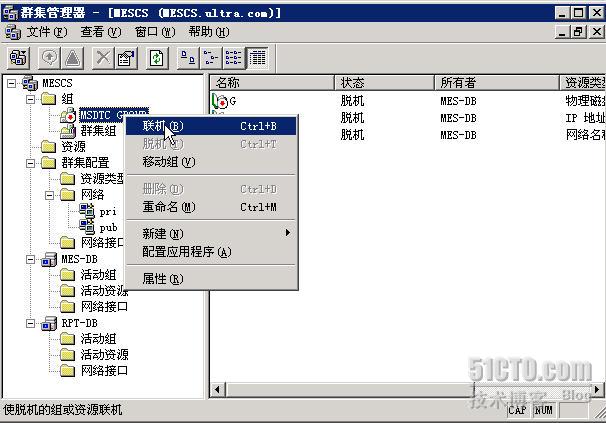The width and height of the screenshot is (606, 423).
Task: Click the bring online toolbar icon
Action: coord(49,58)
